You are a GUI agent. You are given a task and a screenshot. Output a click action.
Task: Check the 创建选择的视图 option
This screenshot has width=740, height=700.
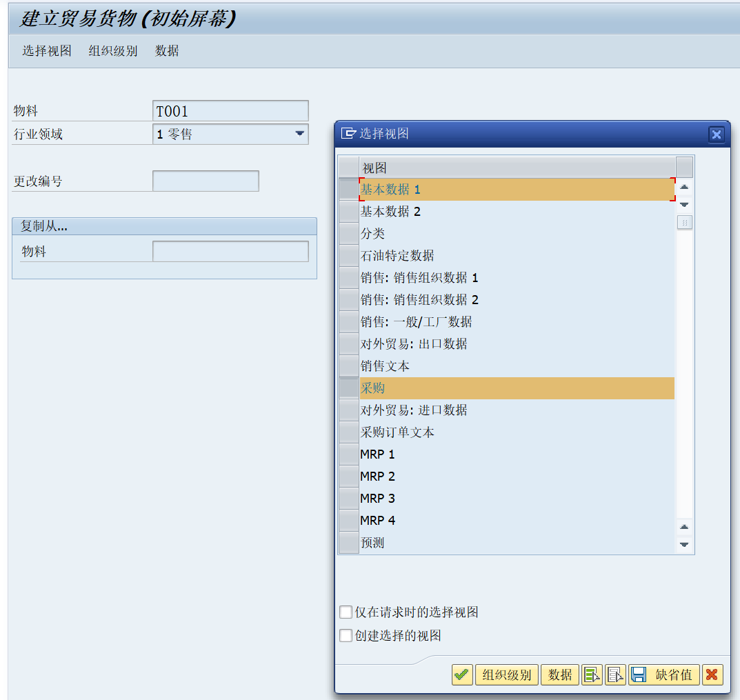pos(346,636)
